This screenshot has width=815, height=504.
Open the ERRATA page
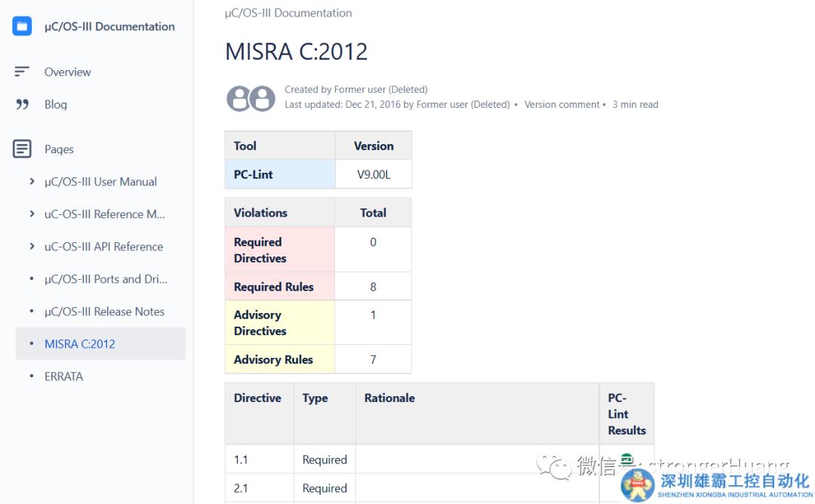pos(63,376)
